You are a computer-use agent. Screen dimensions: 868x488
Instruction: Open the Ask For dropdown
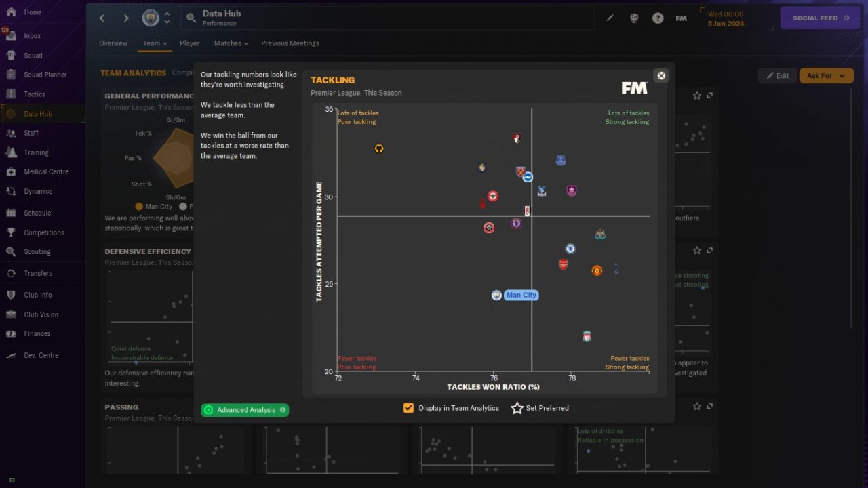[x=826, y=75]
